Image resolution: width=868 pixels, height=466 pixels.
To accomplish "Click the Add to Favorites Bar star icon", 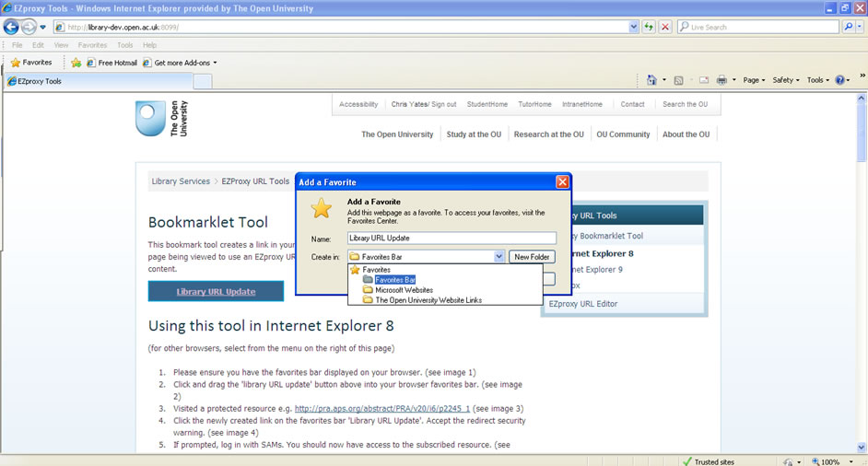I will [x=76, y=63].
